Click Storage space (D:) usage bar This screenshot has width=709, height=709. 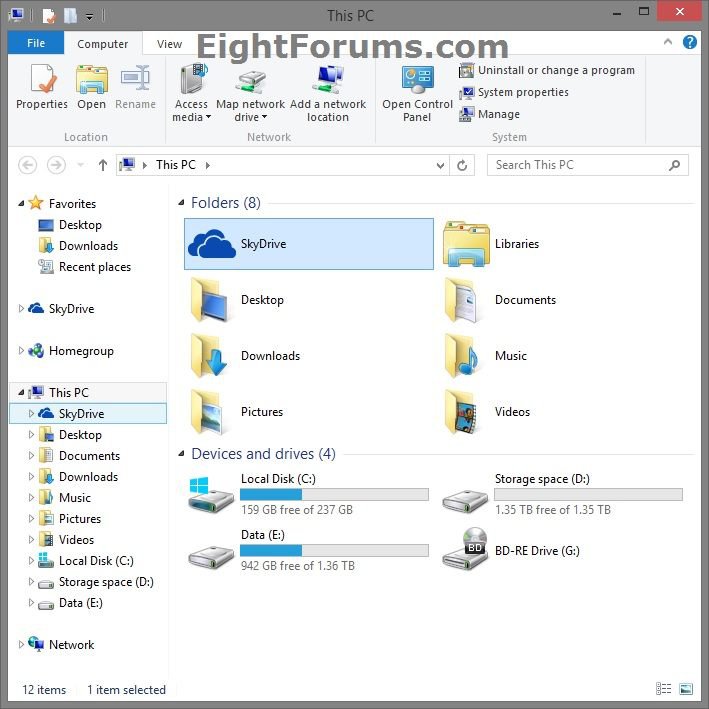pos(588,494)
